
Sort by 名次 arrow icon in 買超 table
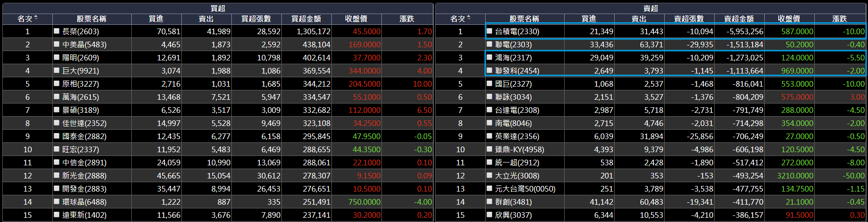click(36, 18)
